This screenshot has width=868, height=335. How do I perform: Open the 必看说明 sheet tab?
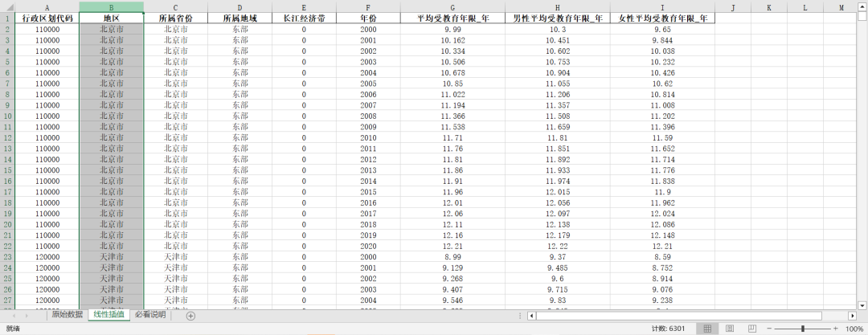149,315
